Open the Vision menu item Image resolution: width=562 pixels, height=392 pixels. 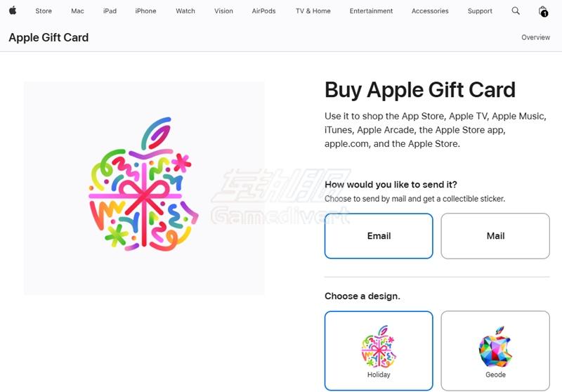(223, 11)
